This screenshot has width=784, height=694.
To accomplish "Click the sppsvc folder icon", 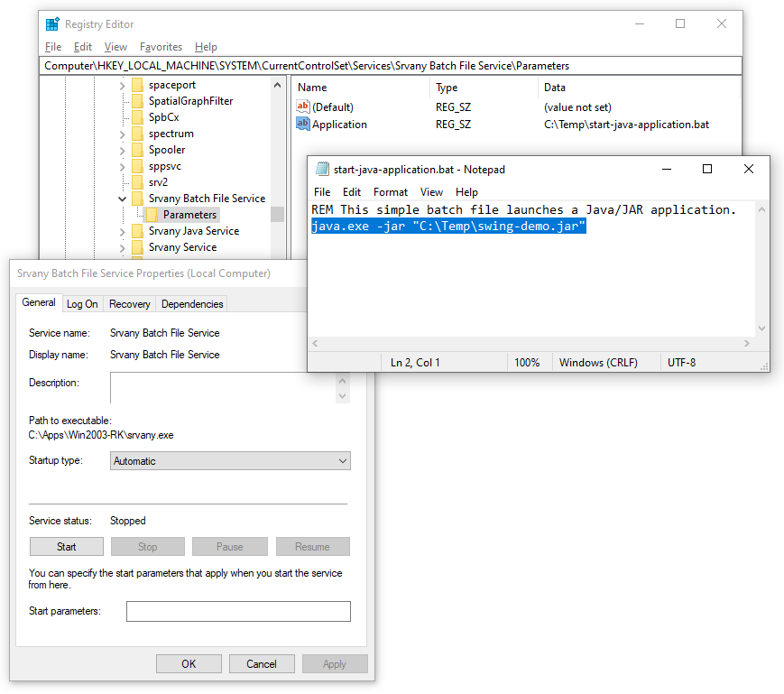I will (137, 166).
